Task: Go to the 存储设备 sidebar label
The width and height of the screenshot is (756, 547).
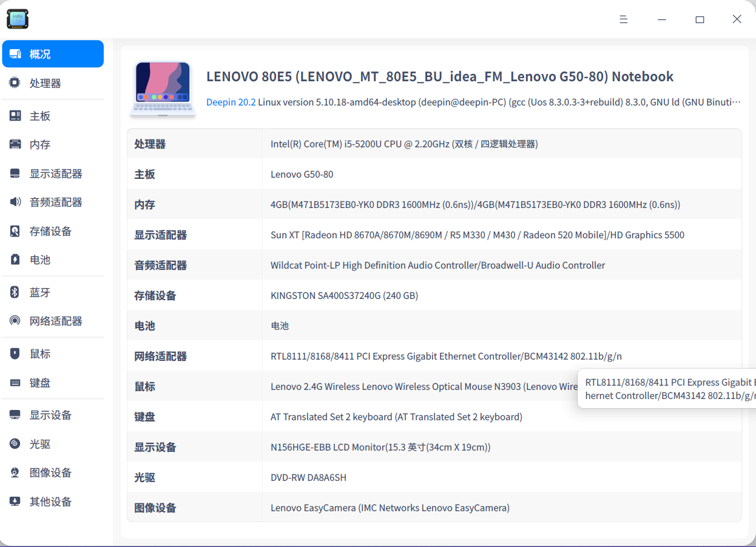Action: pos(51,231)
